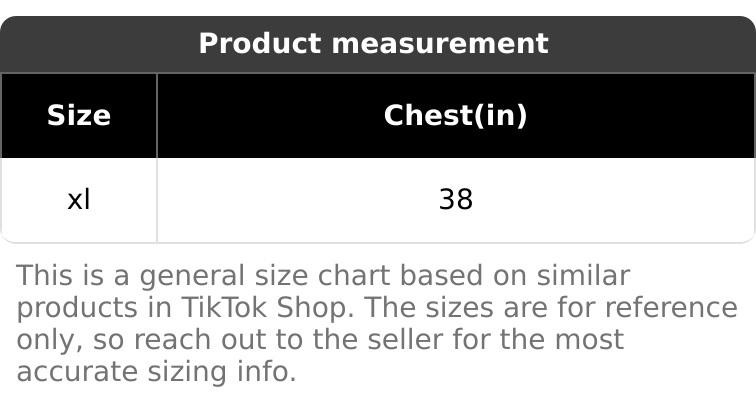
Task: Click the word "This" in the disclaimer
Action: [x=45, y=276]
